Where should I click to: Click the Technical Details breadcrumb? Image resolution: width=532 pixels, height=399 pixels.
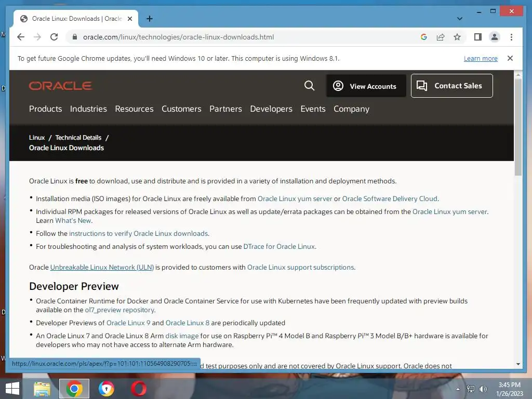tap(78, 137)
